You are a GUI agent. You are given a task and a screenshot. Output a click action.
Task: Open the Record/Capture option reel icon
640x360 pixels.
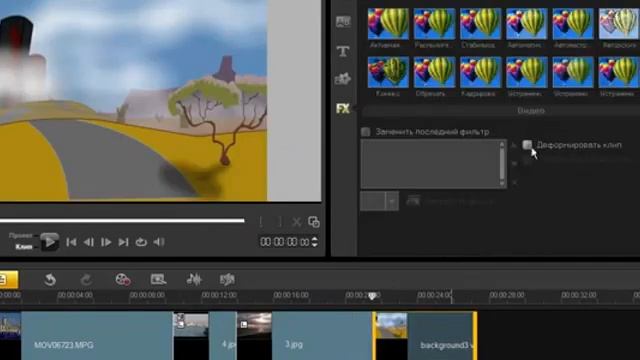[x=122, y=280]
